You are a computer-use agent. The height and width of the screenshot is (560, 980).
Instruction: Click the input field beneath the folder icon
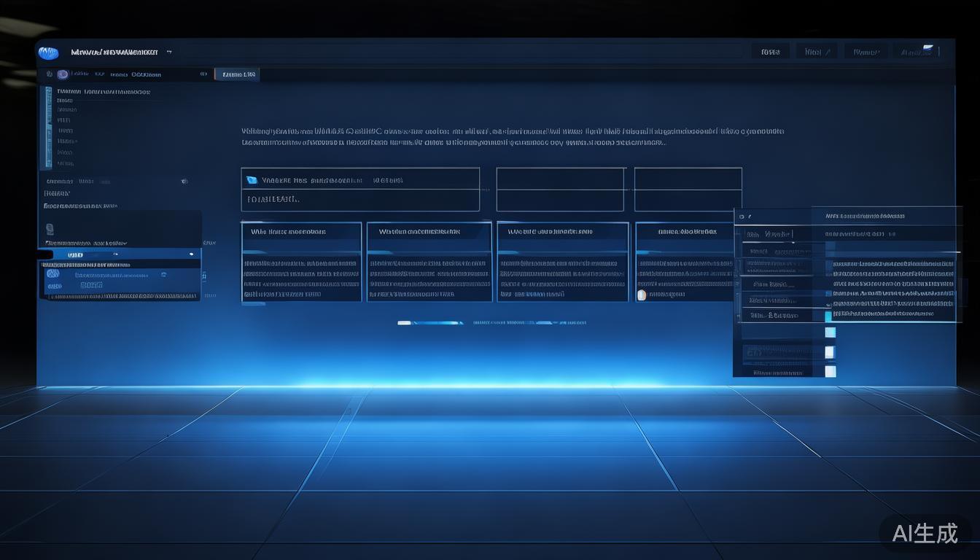point(360,199)
